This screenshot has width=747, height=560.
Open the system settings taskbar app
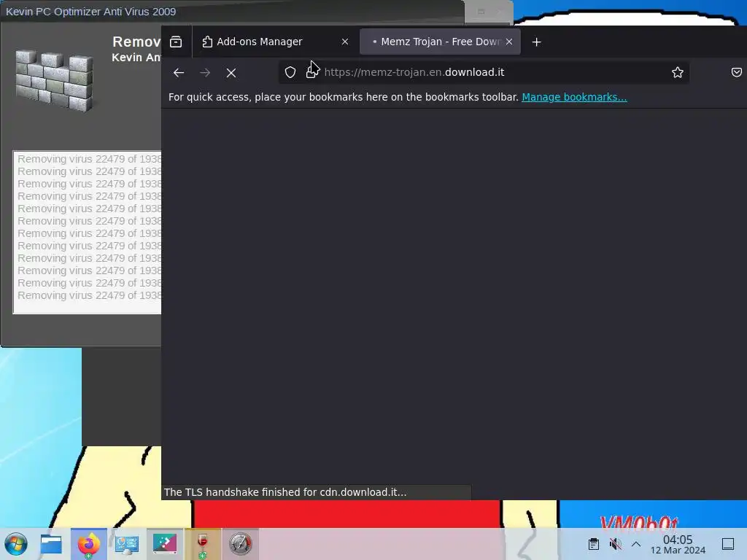127,544
